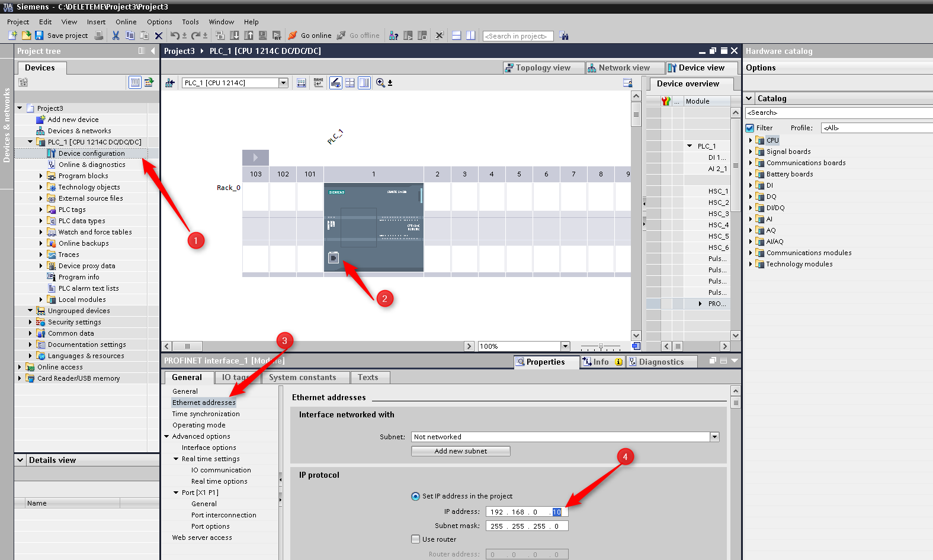Viewport: 933px width, 560px height.
Task: Click the Download to device icon
Action: (235, 36)
